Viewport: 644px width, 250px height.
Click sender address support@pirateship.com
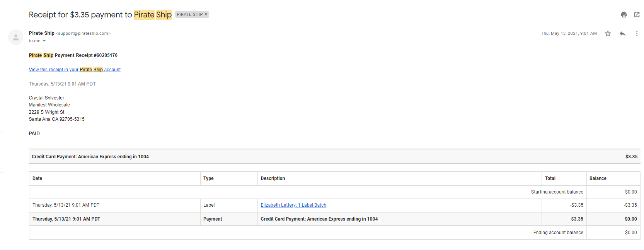[x=83, y=34]
